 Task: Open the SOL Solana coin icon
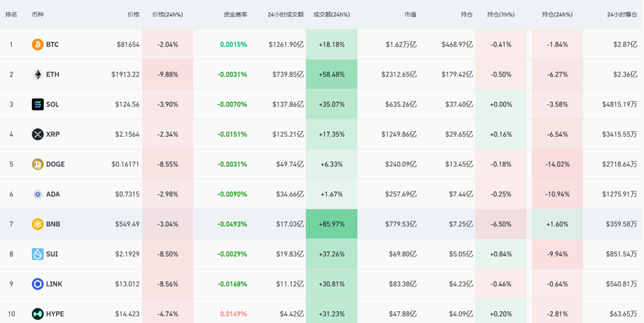(37, 104)
